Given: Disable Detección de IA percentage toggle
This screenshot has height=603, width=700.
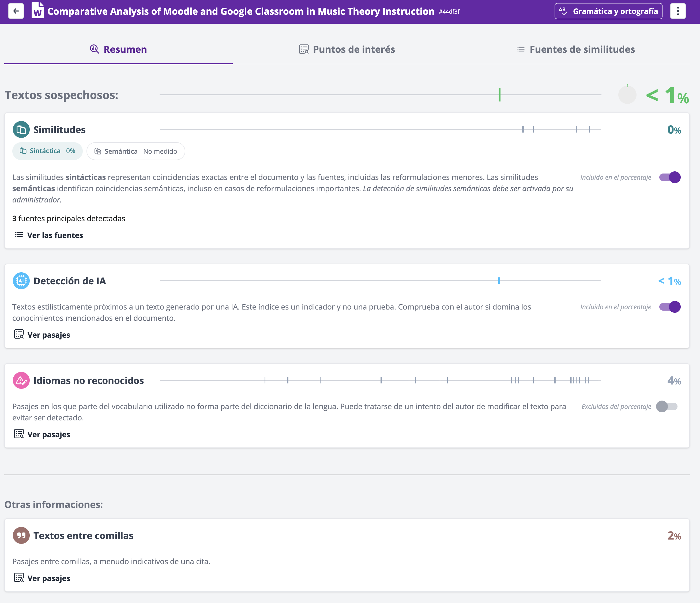Looking at the screenshot, I should (670, 307).
